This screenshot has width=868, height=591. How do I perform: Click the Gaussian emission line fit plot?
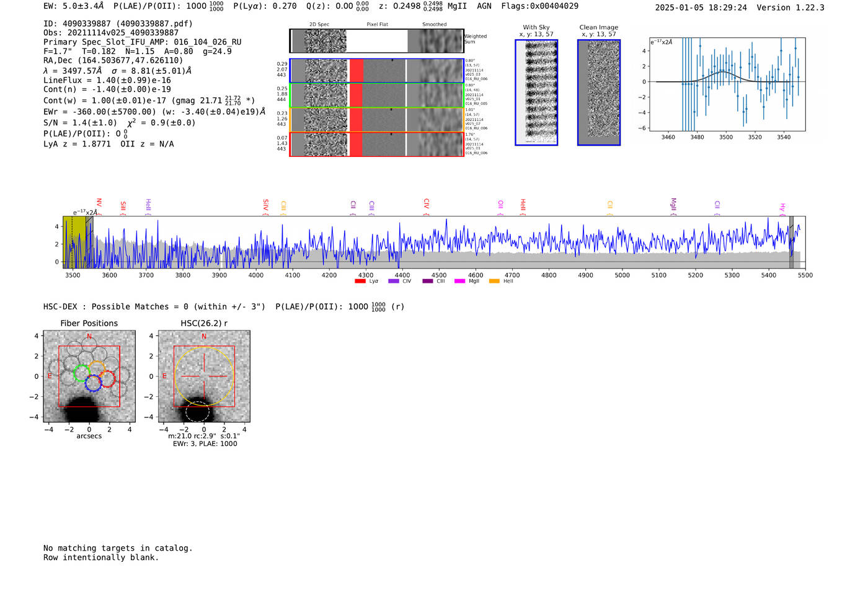pyautogui.click(x=727, y=84)
